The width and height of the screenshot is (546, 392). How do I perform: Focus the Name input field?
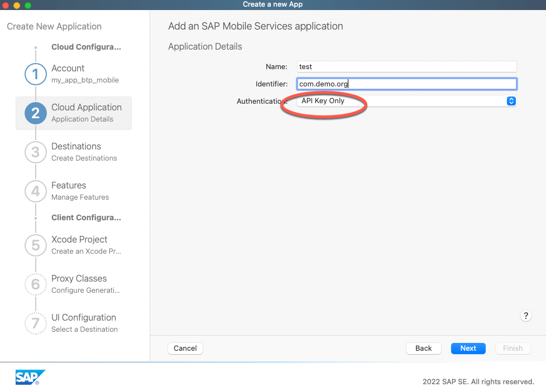[407, 66]
